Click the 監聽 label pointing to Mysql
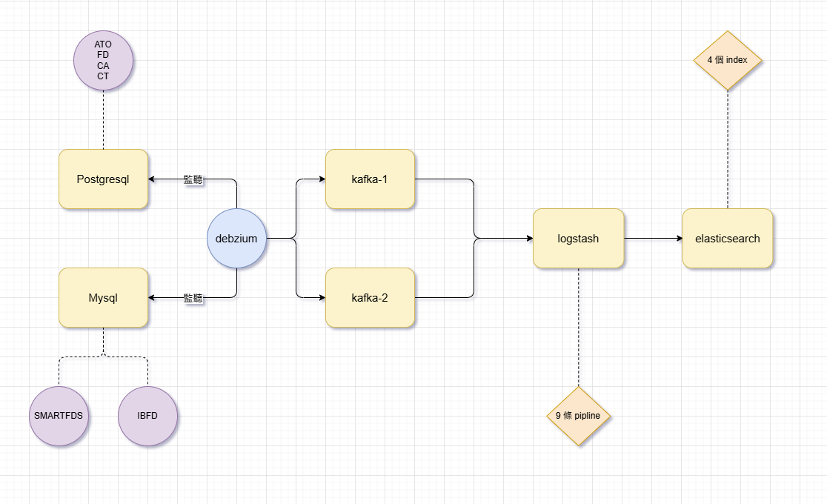This screenshot has height=504, width=827. [193, 298]
